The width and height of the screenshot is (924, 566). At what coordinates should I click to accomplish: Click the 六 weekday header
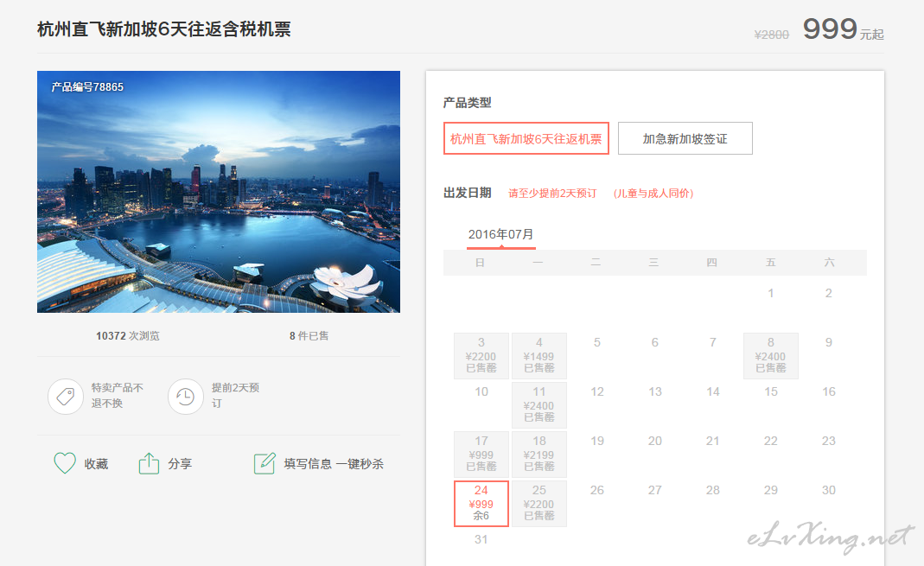(x=829, y=263)
